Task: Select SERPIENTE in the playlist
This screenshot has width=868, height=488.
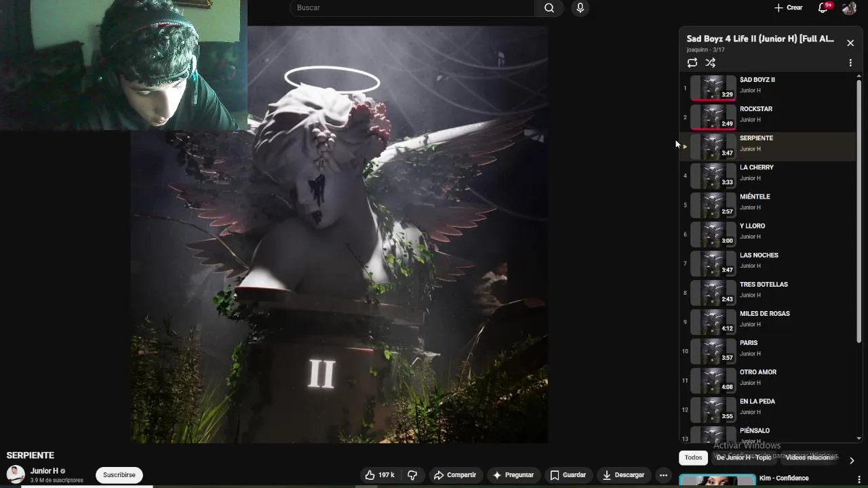Action: pos(768,146)
